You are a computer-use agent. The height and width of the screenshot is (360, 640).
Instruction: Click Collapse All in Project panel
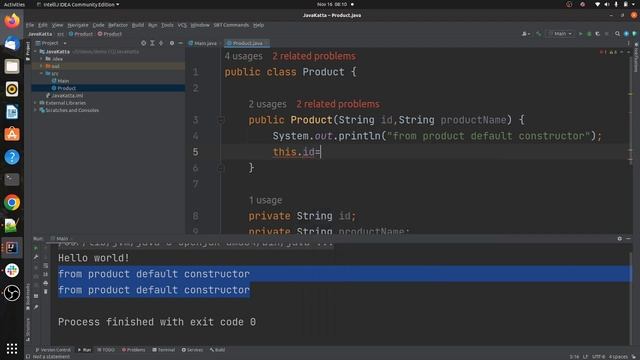[x=161, y=43]
